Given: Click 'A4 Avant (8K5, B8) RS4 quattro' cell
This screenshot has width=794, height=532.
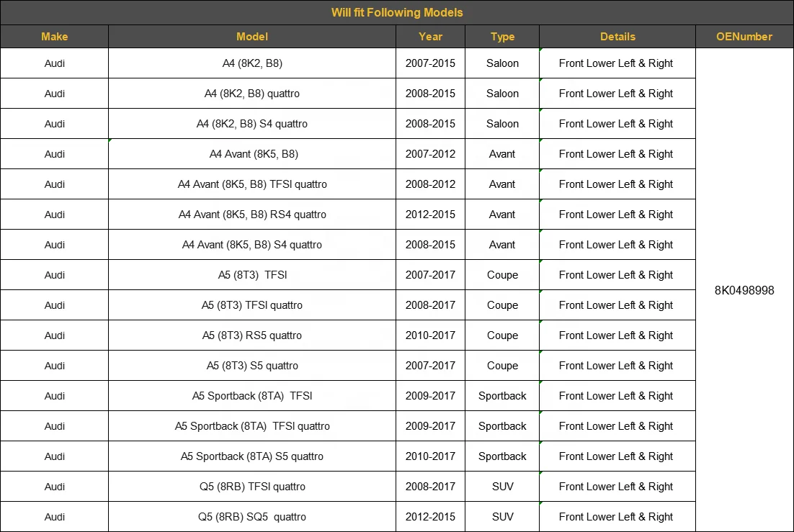Looking at the screenshot, I should coord(252,215).
